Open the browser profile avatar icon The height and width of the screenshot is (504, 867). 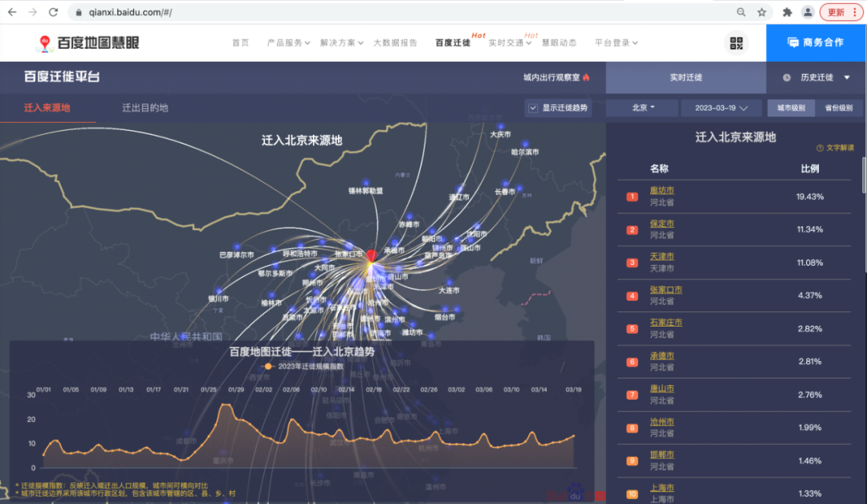(x=808, y=12)
